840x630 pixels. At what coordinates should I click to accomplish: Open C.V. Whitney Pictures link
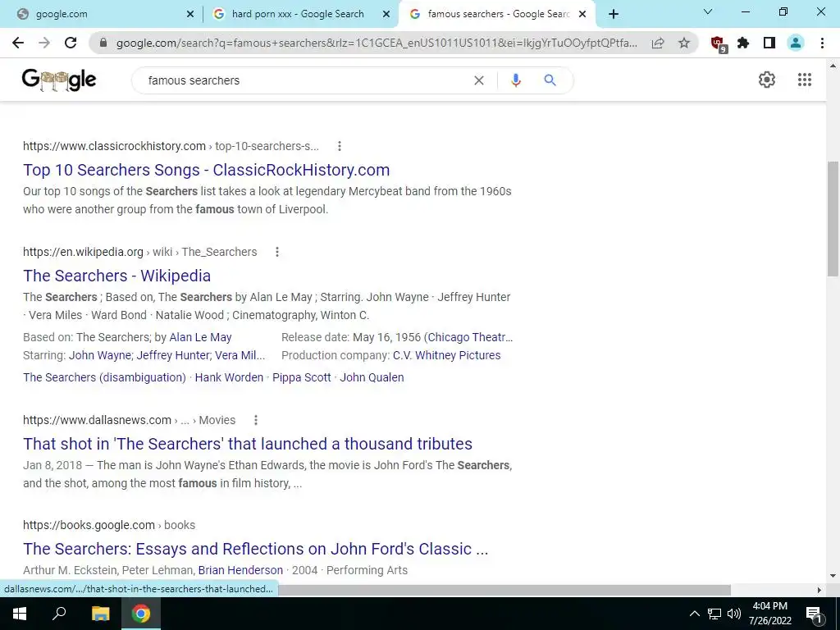(x=447, y=355)
